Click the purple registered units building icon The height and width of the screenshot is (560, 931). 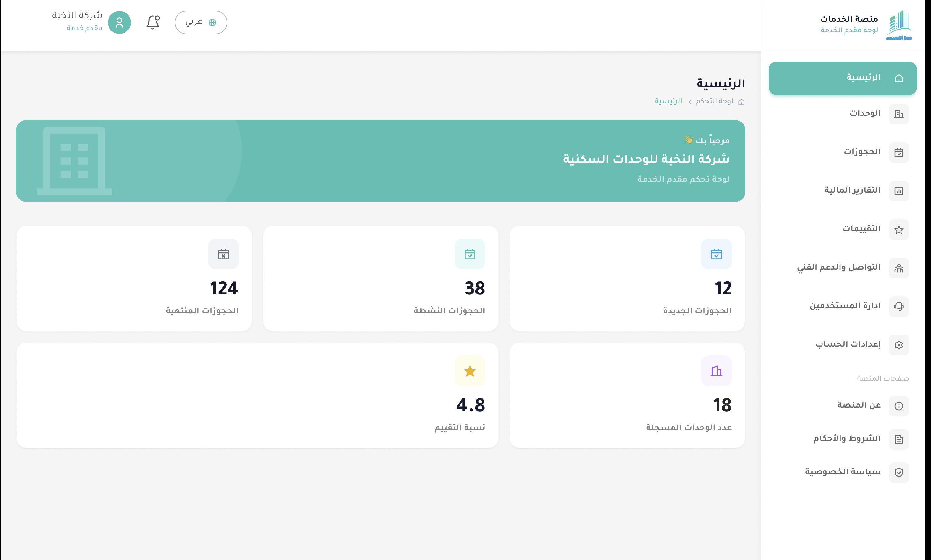pyautogui.click(x=716, y=370)
